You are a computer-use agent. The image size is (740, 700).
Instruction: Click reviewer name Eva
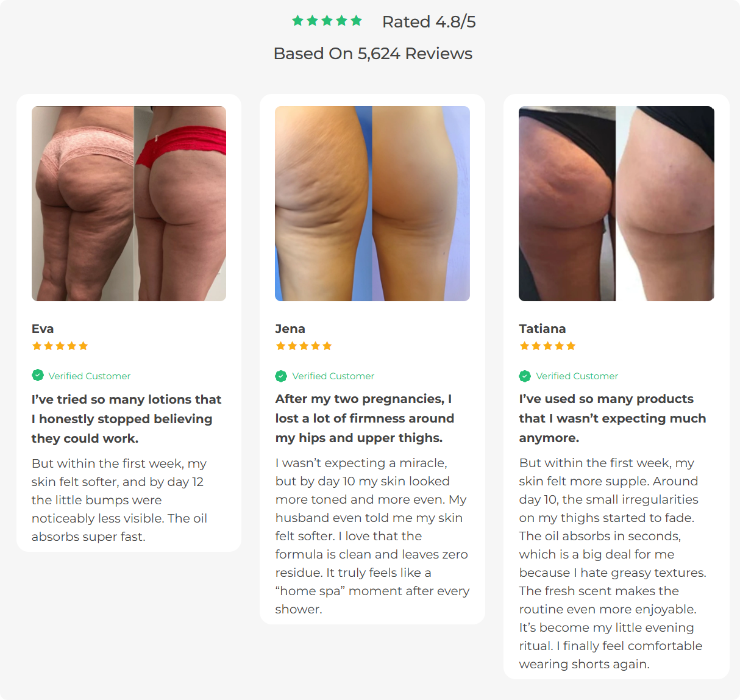[43, 329]
